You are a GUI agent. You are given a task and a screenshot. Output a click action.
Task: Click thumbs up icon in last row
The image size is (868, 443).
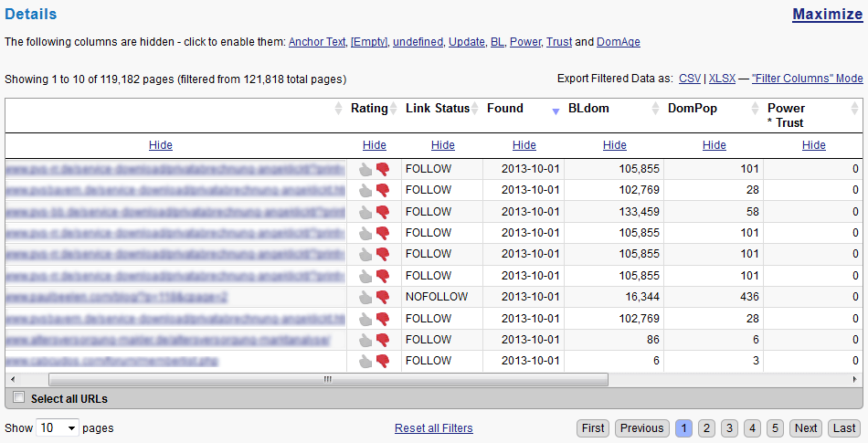pos(365,361)
